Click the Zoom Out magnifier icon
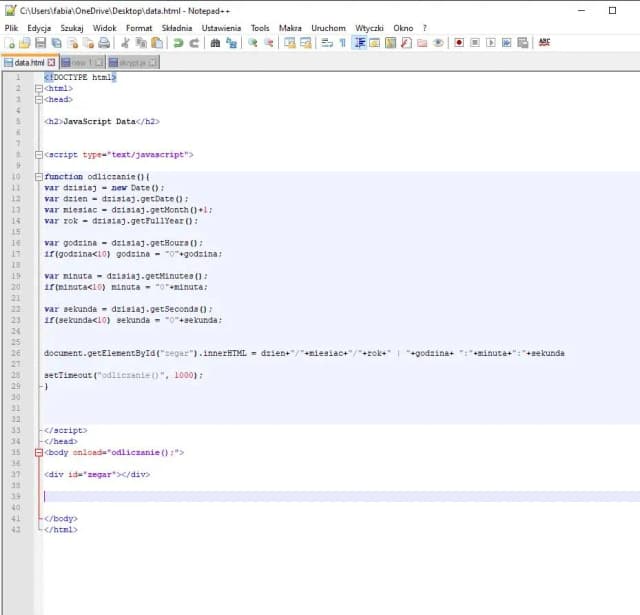Image resolution: width=640 pixels, height=615 pixels. 269,43
